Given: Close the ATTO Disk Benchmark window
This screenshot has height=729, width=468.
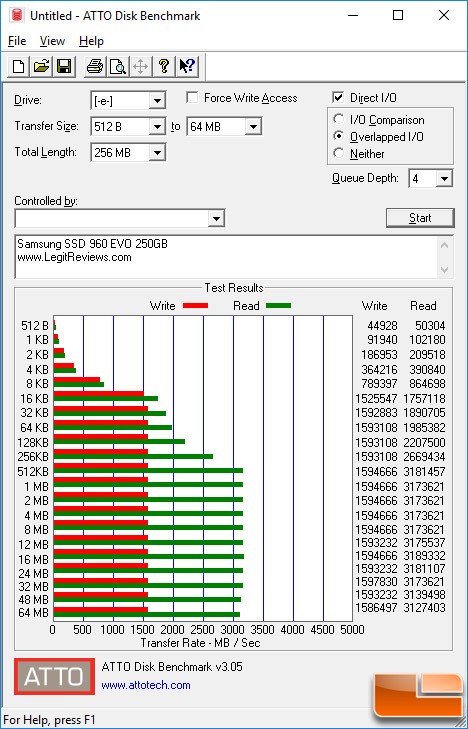Looking at the screenshot, I should tap(444, 15).
